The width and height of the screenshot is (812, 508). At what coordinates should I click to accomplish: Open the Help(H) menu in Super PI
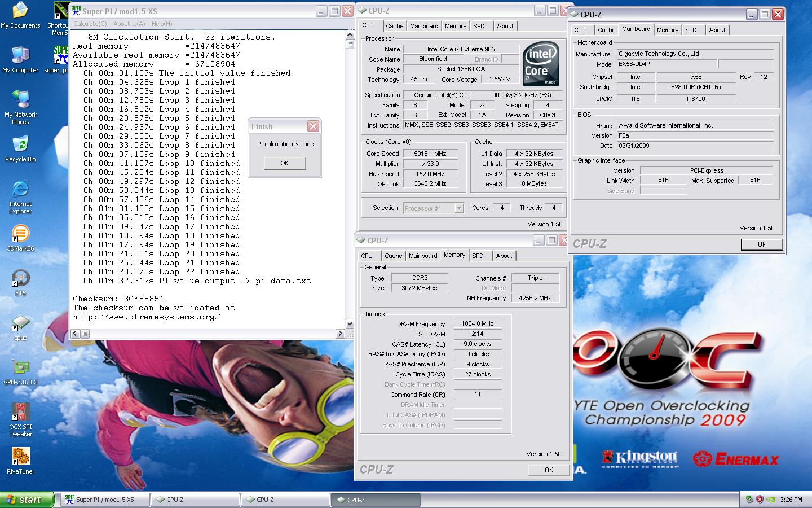[x=162, y=24]
